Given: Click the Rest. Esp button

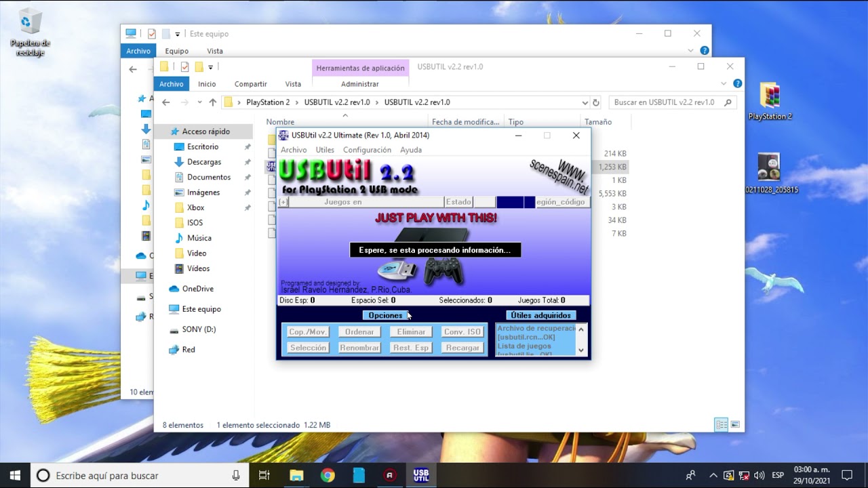Looking at the screenshot, I should (x=411, y=348).
